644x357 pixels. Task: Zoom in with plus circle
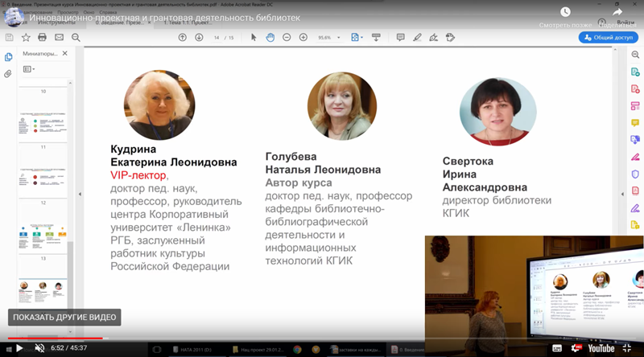(303, 37)
